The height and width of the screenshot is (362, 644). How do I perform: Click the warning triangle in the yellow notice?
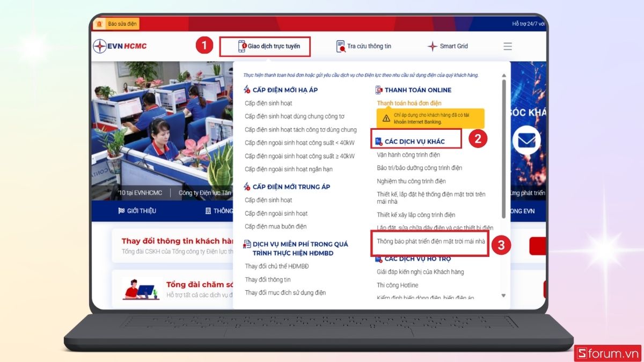[386, 119]
